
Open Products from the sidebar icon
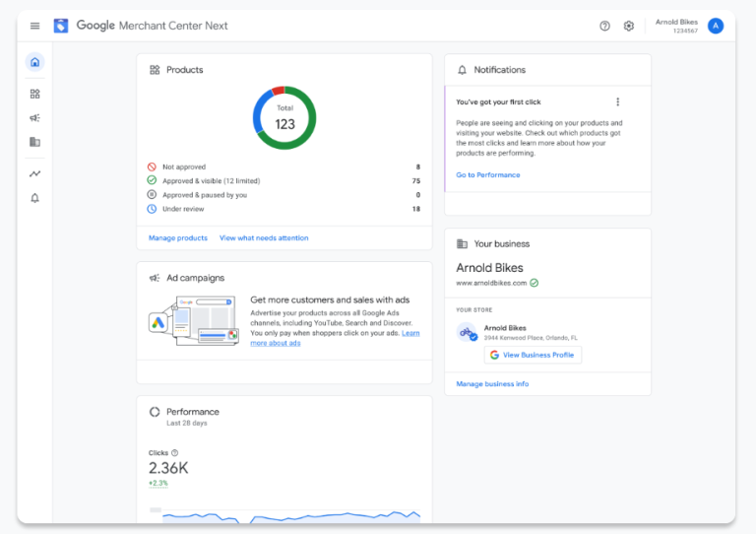[x=34, y=94]
